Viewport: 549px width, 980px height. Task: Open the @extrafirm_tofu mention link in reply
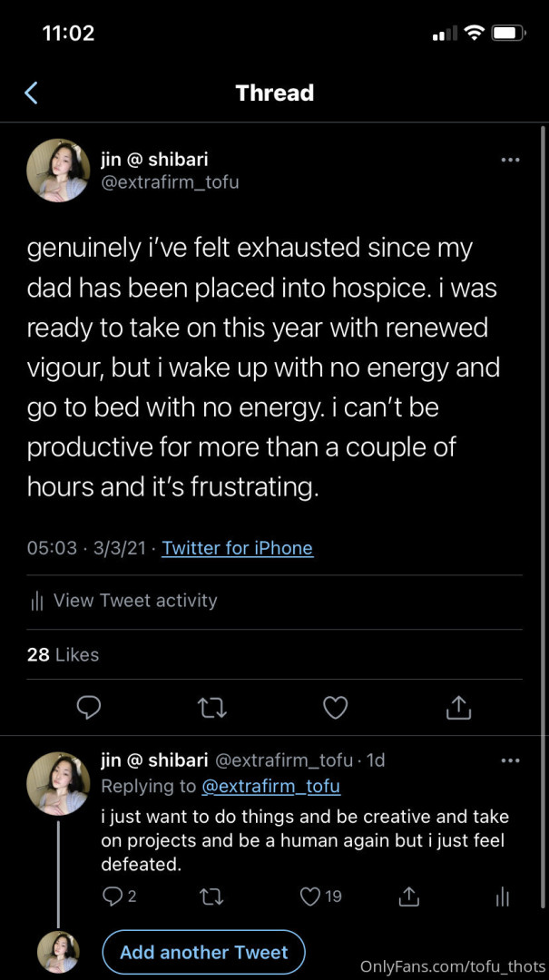click(270, 786)
